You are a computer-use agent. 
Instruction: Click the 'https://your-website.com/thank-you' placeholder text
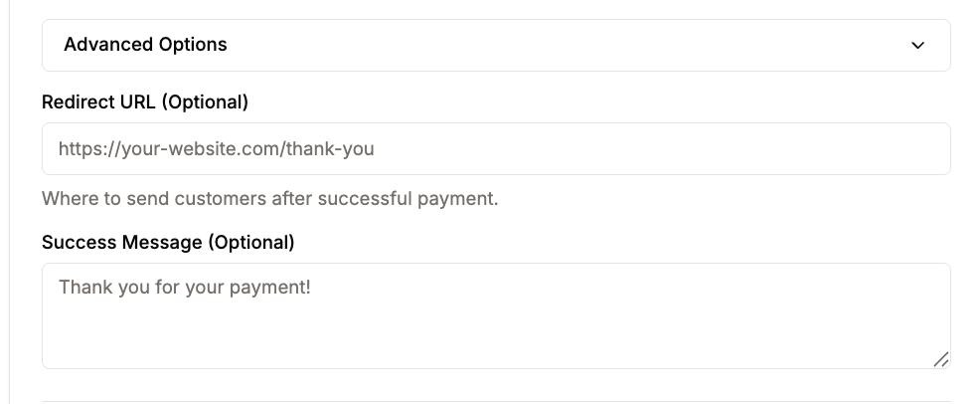216,149
